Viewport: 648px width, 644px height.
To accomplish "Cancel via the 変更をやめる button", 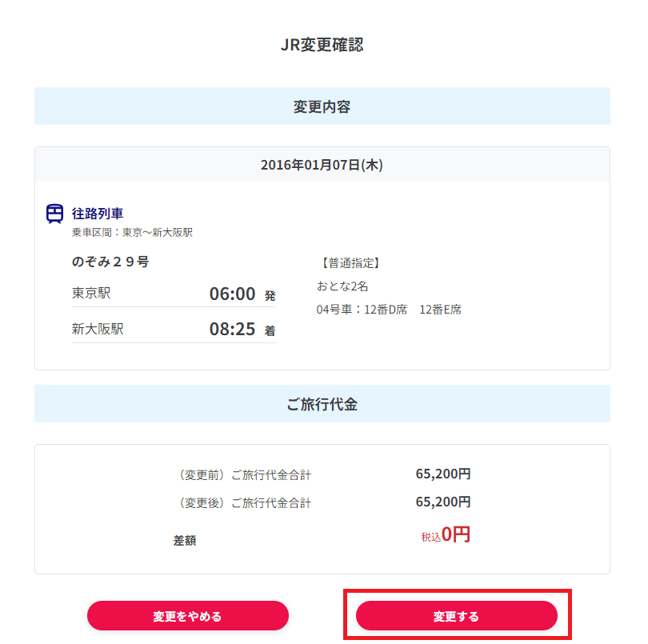I will pos(187,616).
